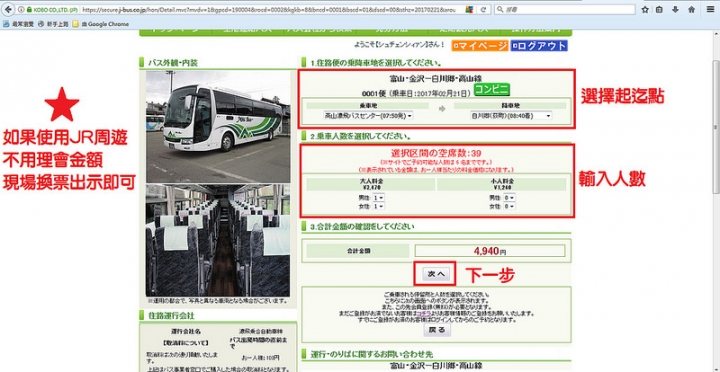Bookmark this page with the star icon

(645, 10)
